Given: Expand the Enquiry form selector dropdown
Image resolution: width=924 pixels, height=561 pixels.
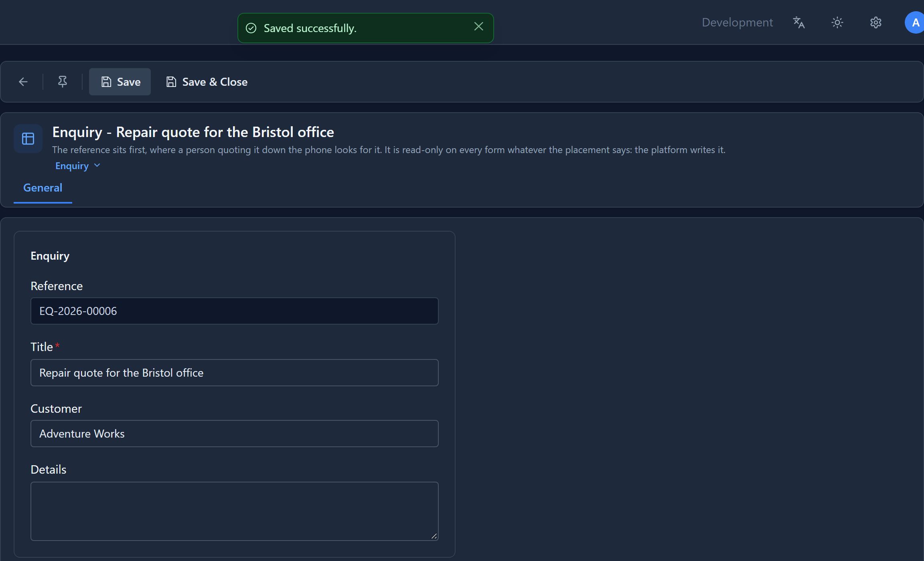Looking at the screenshot, I should coord(78,165).
